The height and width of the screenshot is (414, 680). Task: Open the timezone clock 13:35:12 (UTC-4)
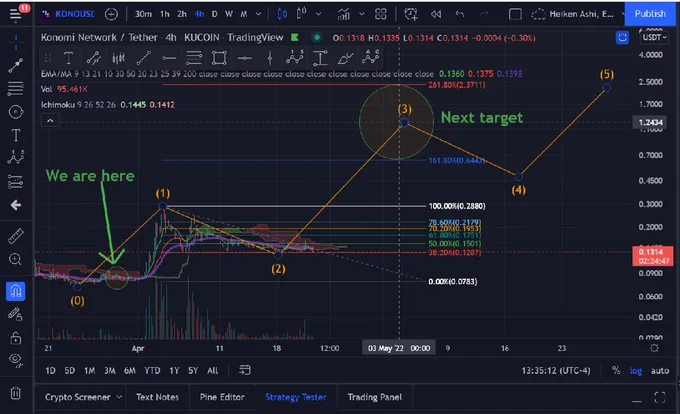(556, 371)
